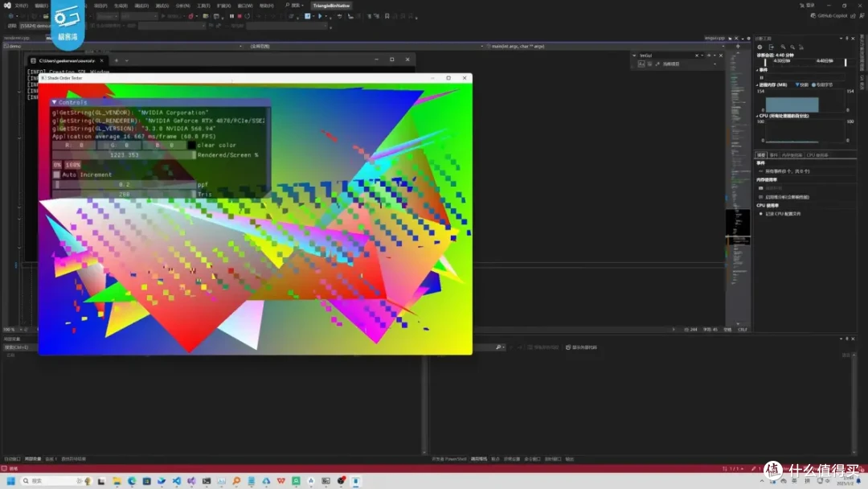The image size is (868, 489).
Task: Clear the ImGui search text in find box
Action: coord(696,55)
